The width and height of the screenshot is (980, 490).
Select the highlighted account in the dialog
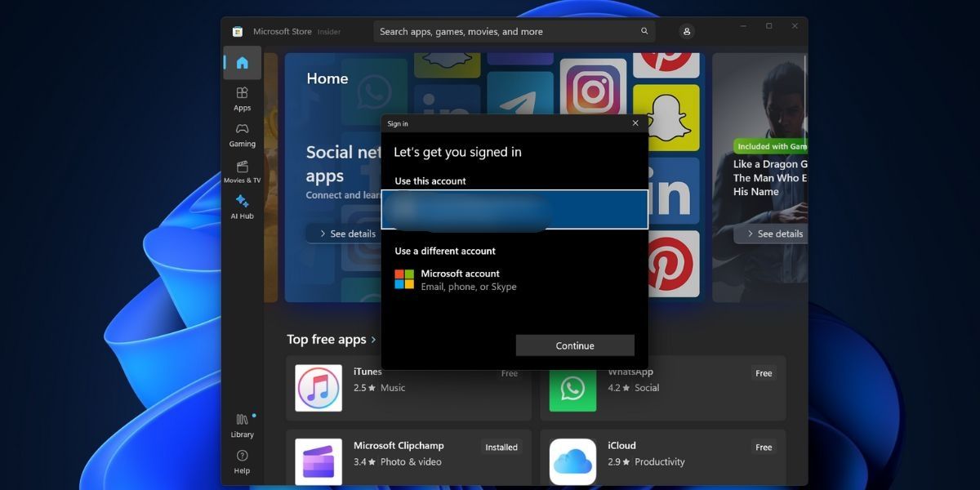[x=514, y=209]
